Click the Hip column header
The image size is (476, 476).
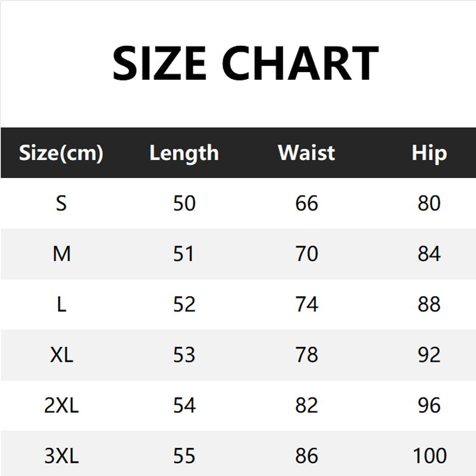[x=429, y=153]
